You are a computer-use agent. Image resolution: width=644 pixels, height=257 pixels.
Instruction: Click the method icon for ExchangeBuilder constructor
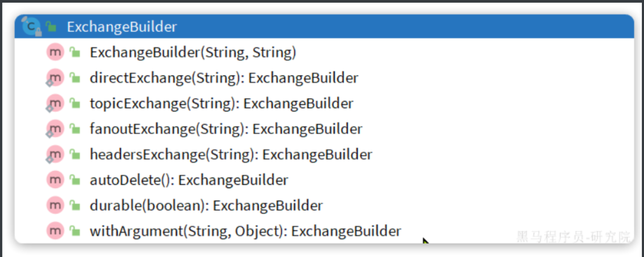click(55, 52)
